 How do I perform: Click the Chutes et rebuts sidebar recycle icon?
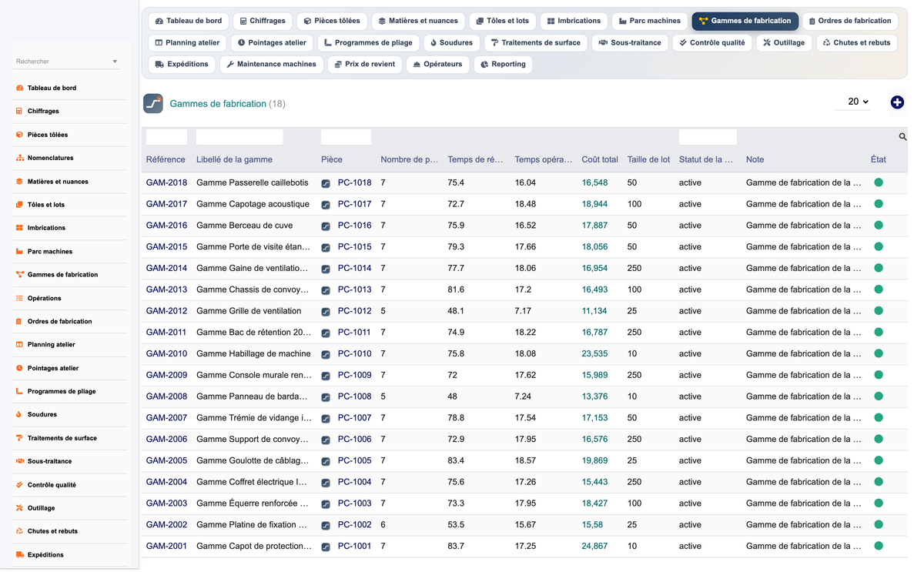[x=19, y=531]
